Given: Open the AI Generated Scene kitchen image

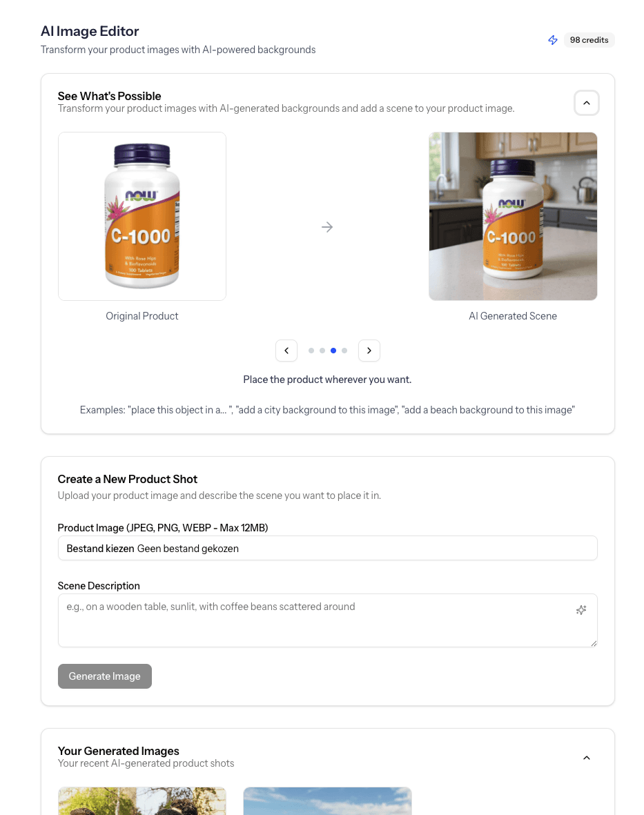Looking at the screenshot, I should pos(512,216).
